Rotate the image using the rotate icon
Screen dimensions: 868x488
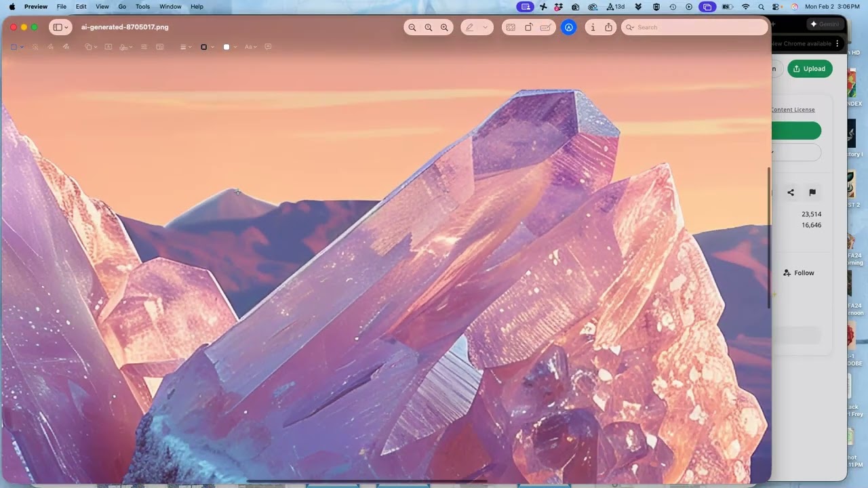(528, 27)
